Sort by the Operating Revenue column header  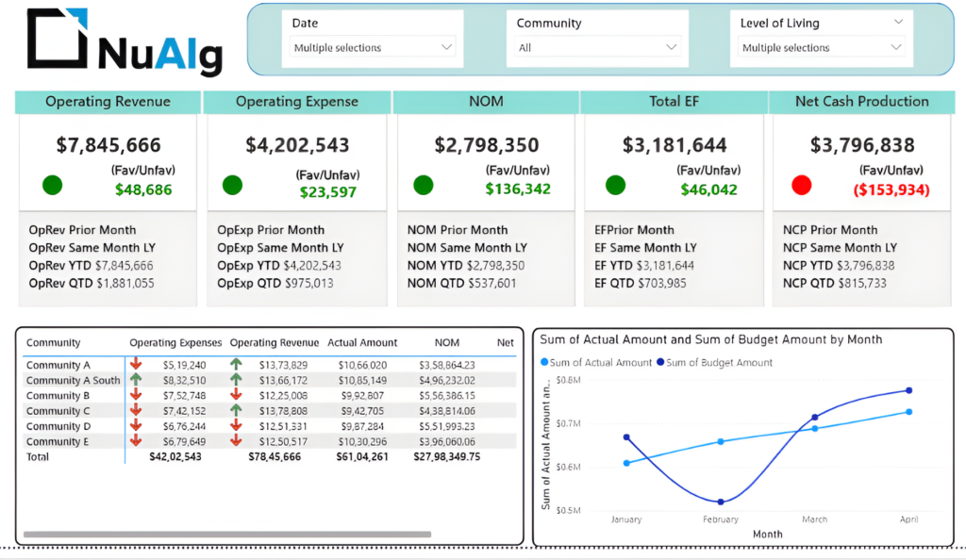(x=275, y=343)
